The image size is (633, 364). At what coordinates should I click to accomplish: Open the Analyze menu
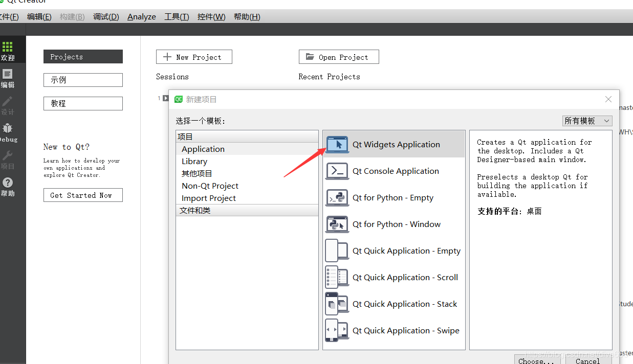[x=142, y=17]
